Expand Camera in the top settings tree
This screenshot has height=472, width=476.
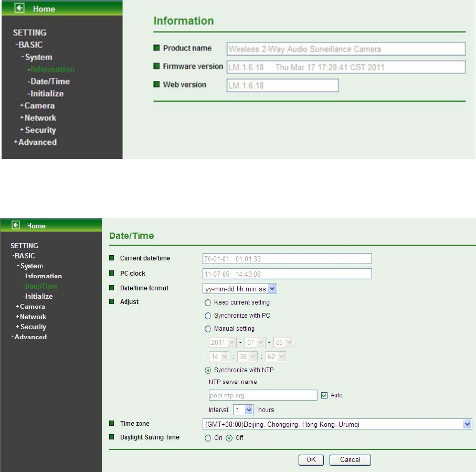(x=39, y=106)
